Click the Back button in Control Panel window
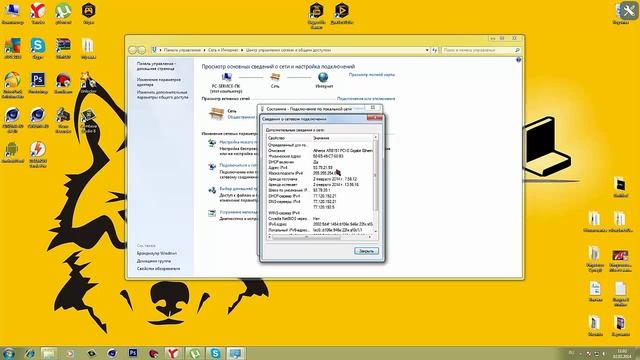 coord(132,50)
